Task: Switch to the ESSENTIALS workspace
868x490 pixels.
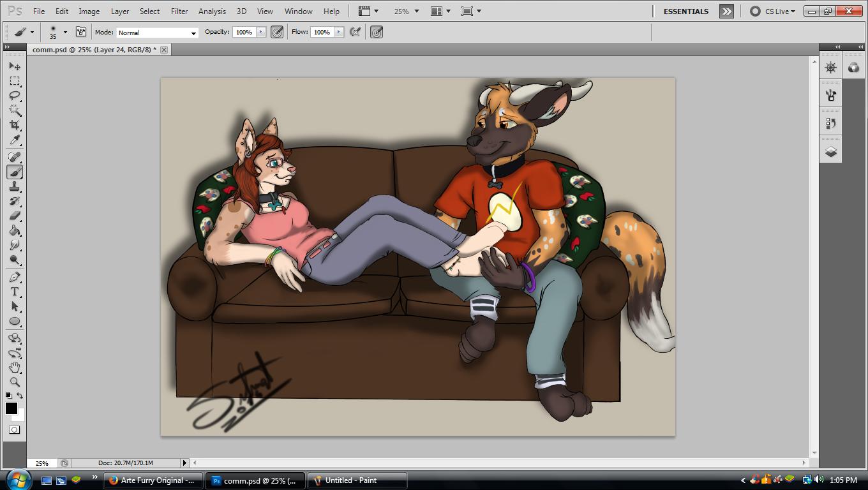Action: (x=686, y=11)
